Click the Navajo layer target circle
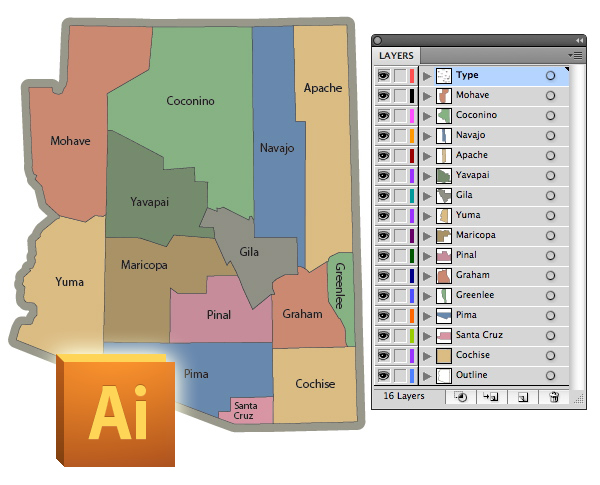The image size is (600, 485). pos(550,135)
